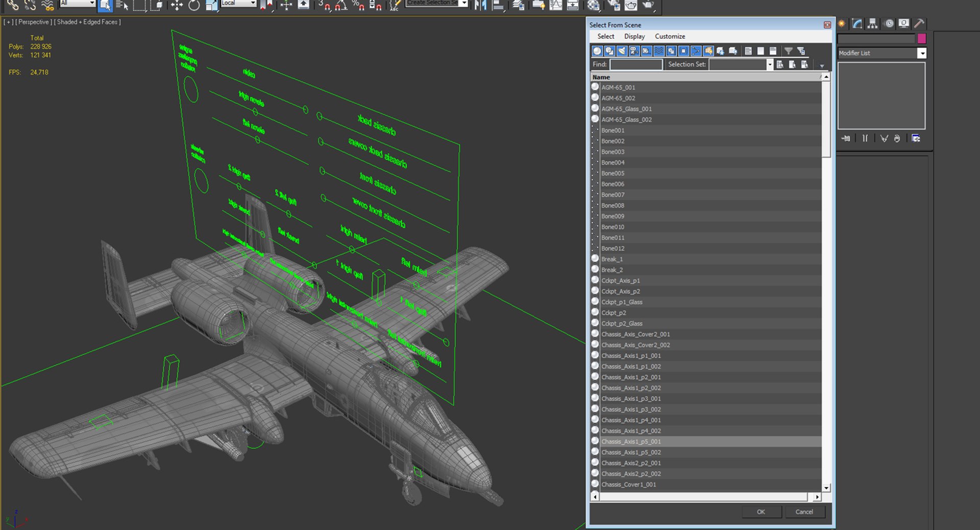Click OK button in Select From Scene

761,512
